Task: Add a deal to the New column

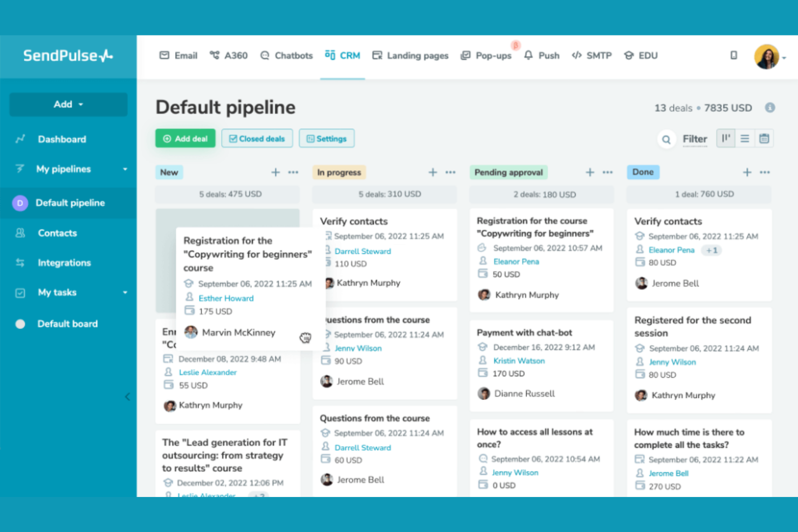Action: pos(276,172)
